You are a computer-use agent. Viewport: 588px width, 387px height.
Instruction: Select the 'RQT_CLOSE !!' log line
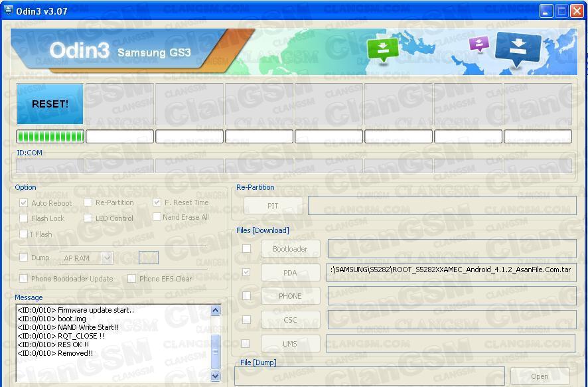click(61, 336)
